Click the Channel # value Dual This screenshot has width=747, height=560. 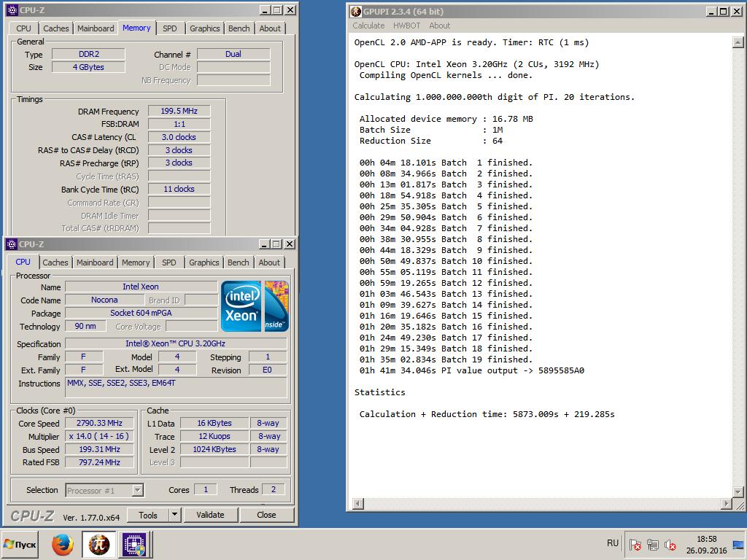coord(233,54)
